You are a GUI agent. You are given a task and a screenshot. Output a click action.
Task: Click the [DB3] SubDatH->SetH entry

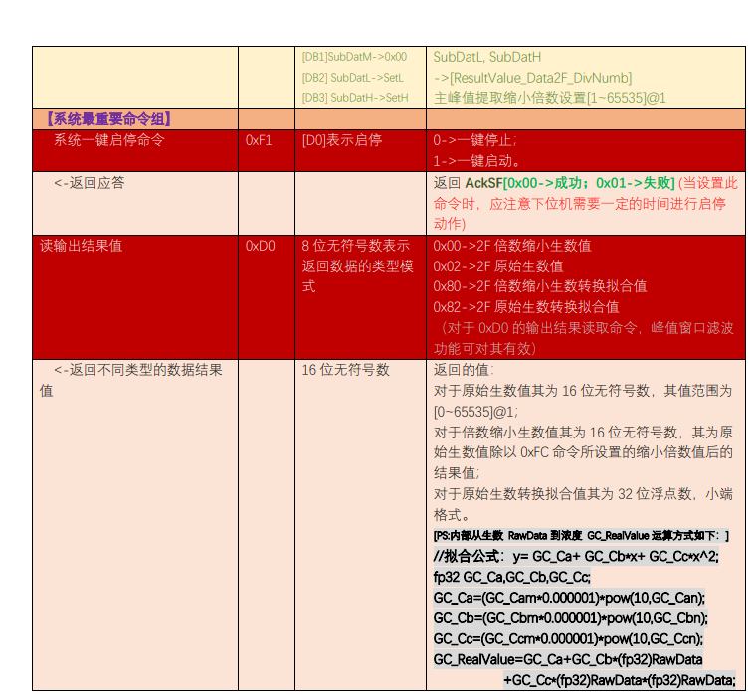[354, 98]
